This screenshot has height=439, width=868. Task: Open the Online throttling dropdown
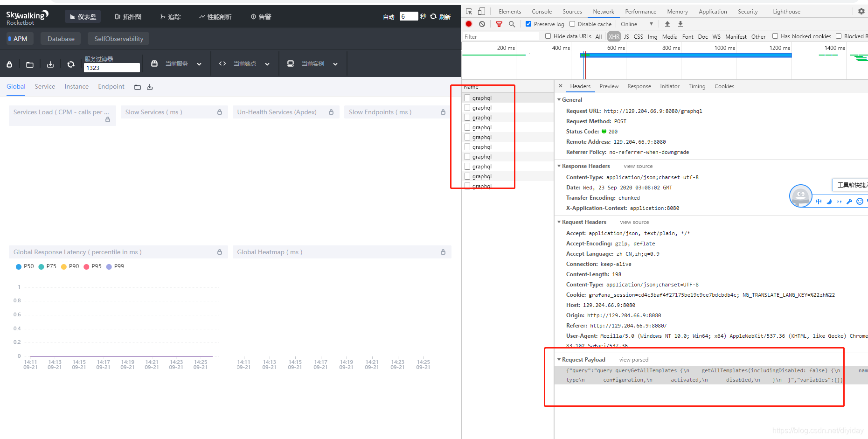[637, 24]
